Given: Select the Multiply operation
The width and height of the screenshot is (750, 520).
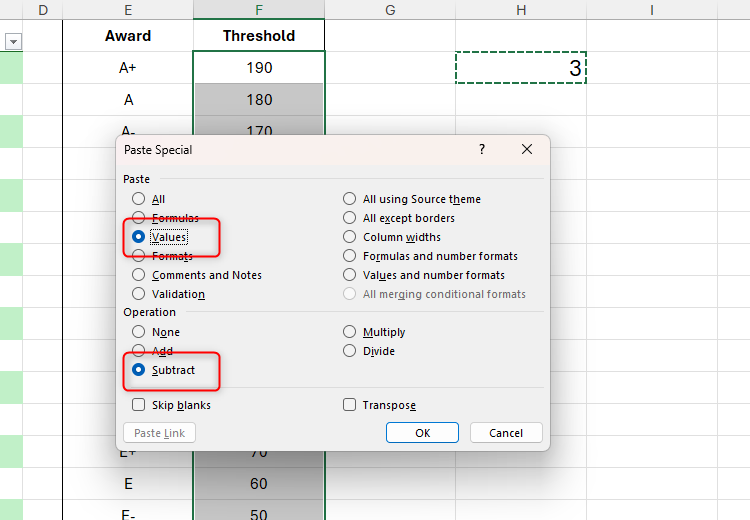Looking at the screenshot, I should tap(350, 332).
